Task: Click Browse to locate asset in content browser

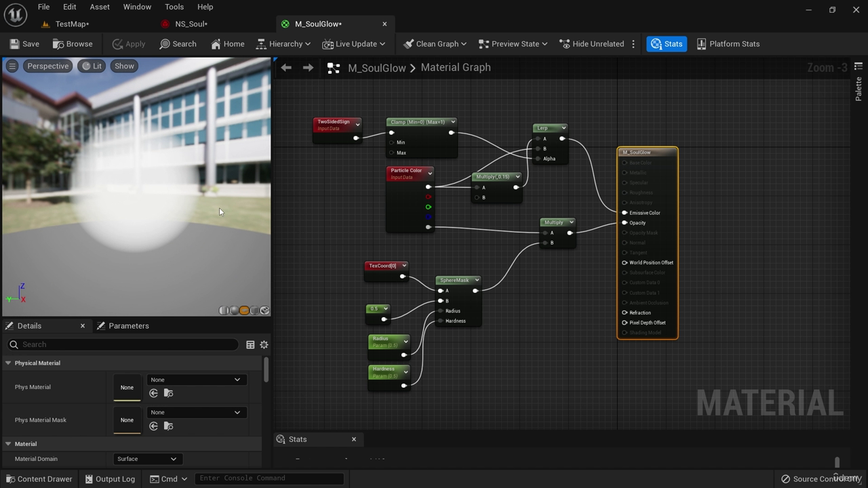Action: (73, 44)
